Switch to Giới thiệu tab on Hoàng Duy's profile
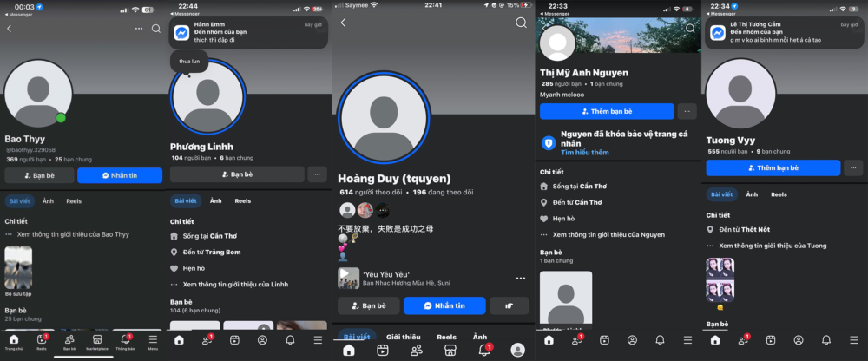 pos(404,337)
